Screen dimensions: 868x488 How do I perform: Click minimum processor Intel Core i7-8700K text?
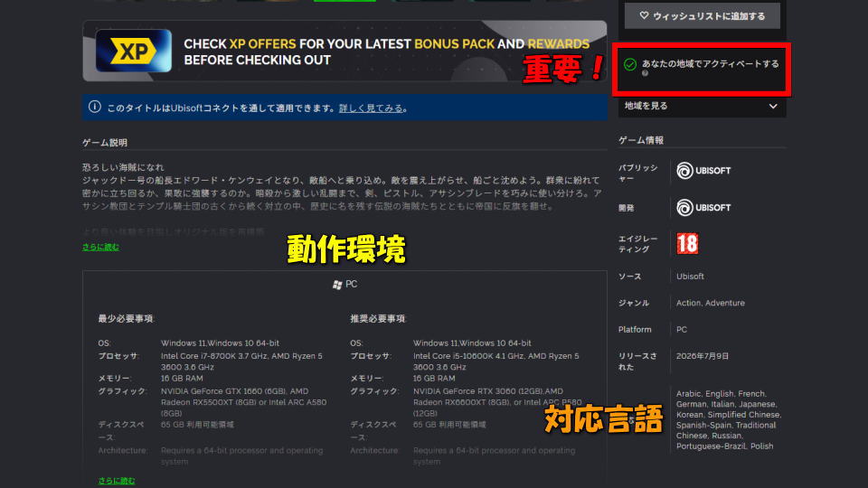(x=241, y=361)
